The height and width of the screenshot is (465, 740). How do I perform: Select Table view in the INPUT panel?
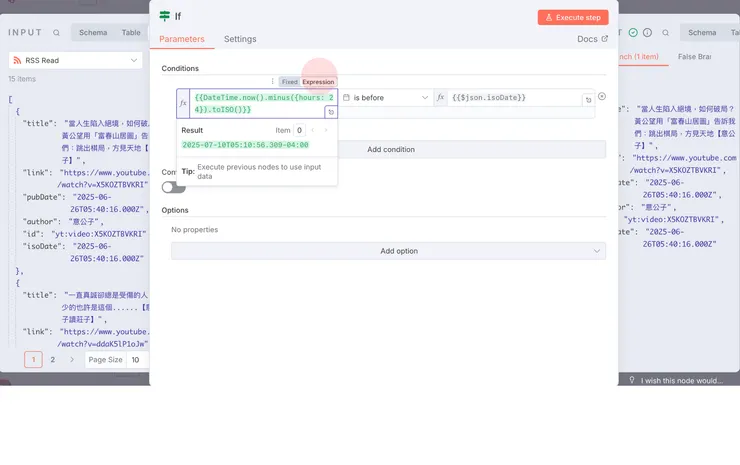click(x=131, y=33)
